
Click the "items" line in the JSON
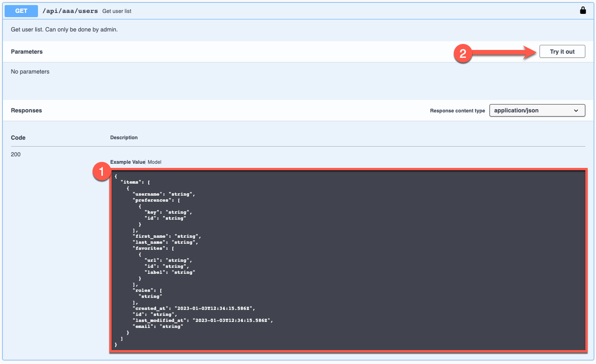pos(135,182)
